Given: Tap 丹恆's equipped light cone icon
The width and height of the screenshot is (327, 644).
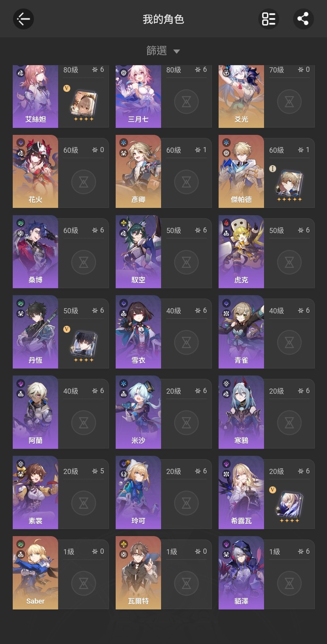Looking at the screenshot, I should [x=84, y=344].
